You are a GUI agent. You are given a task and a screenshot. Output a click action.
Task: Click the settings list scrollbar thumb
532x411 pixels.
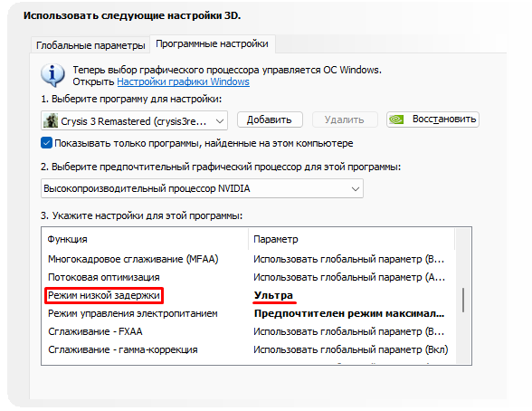coord(463,300)
